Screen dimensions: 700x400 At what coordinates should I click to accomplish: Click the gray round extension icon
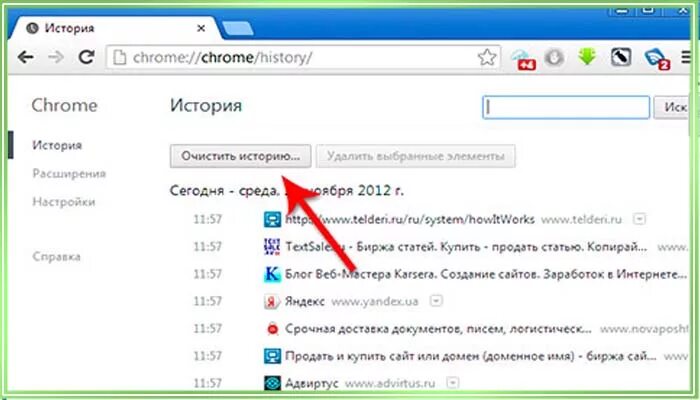pos(554,58)
